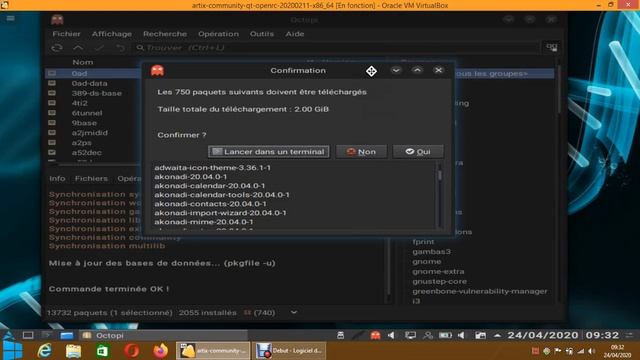Click the dialog's roll-down chevron button
Viewport: 640px width, 360px height.
(x=396, y=70)
